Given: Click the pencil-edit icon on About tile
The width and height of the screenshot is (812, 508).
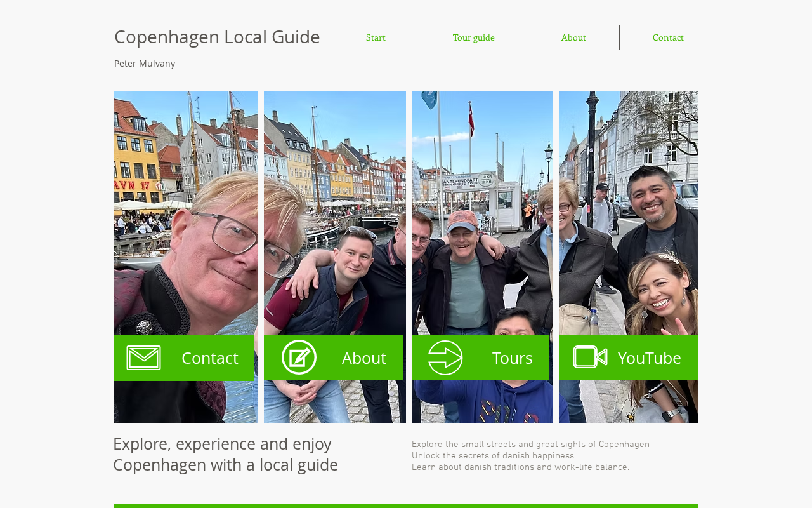Looking at the screenshot, I should pos(299,358).
